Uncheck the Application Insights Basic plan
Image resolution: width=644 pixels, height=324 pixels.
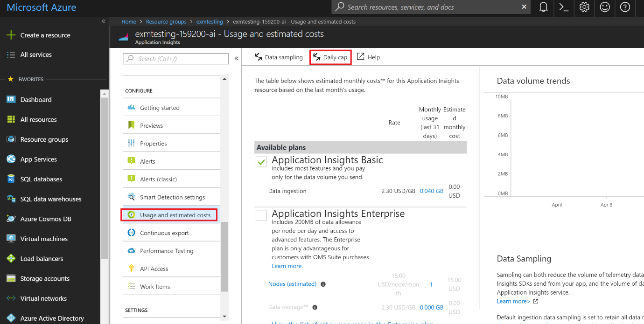pos(261,162)
